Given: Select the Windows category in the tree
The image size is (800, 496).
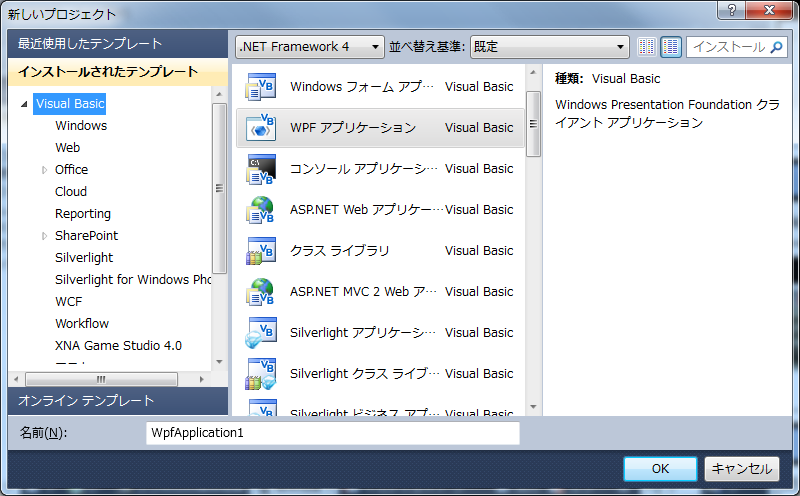Looking at the screenshot, I should 81,126.
